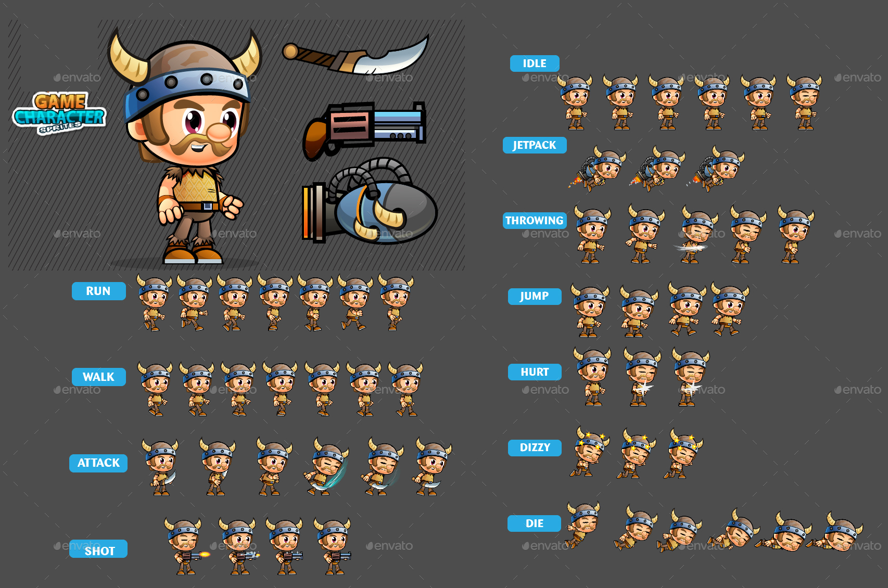Screen dimensions: 888x588
Task: Select the JUMP category tag
Action: click(x=535, y=296)
